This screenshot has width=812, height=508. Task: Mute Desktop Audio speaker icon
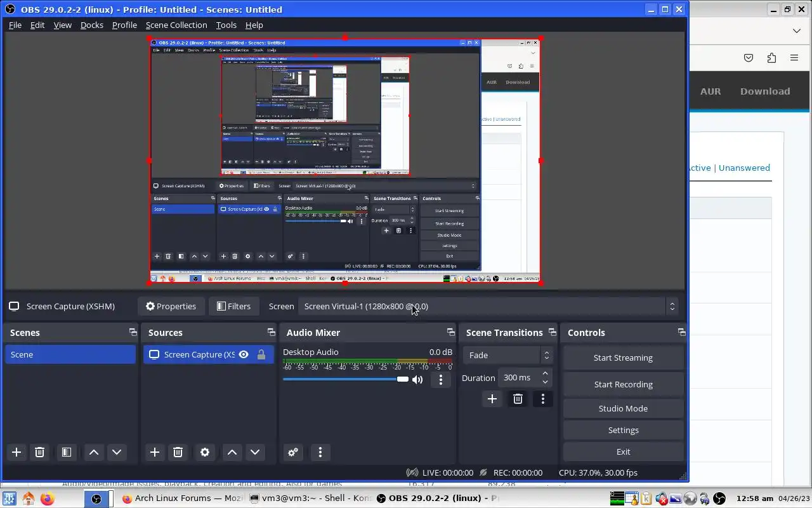click(417, 380)
